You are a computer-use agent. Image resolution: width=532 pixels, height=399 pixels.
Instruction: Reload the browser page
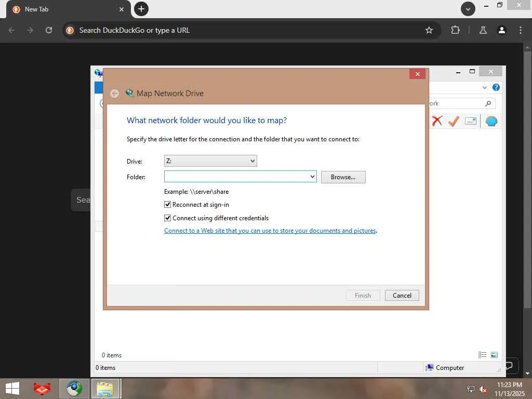pos(49,30)
